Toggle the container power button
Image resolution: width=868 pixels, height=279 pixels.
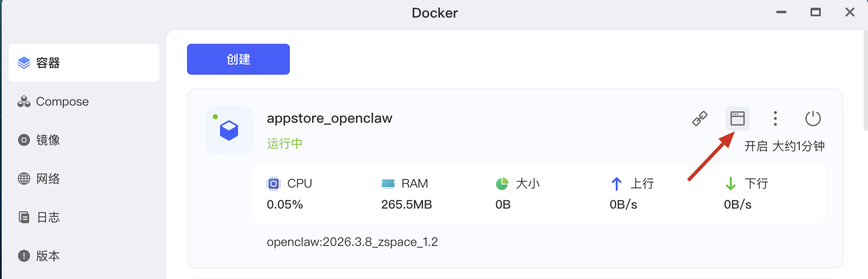point(813,118)
